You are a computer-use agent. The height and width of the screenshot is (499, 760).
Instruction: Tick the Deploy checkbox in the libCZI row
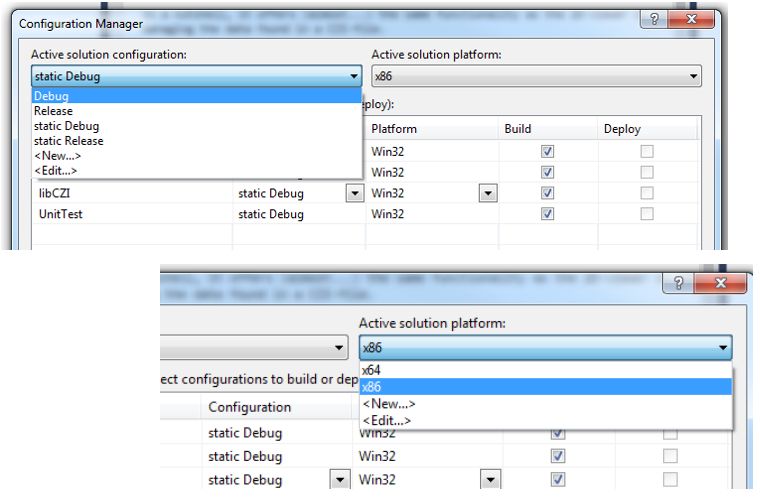pyautogui.click(x=647, y=193)
